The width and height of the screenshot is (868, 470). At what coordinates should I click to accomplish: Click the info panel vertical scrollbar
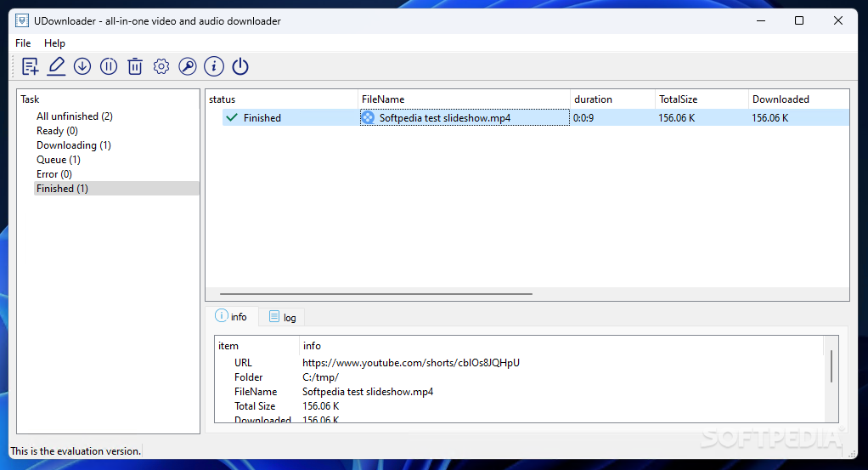pyautogui.click(x=831, y=365)
